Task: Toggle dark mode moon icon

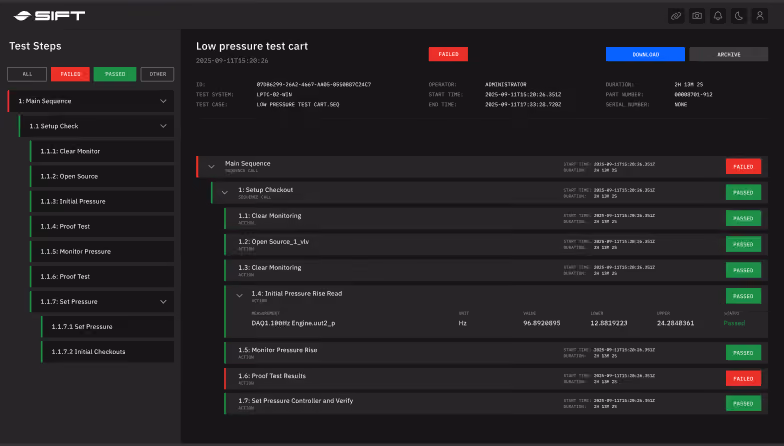Action: tap(739, 16)
